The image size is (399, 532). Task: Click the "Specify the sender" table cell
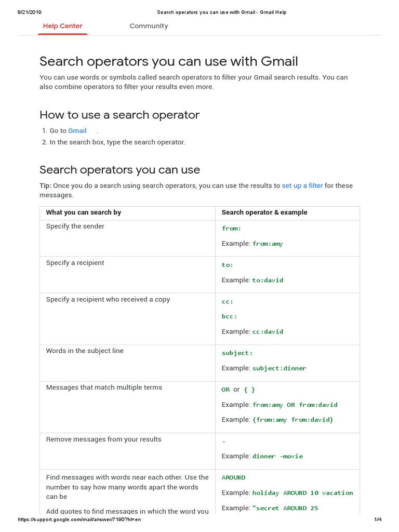[75, 227]
